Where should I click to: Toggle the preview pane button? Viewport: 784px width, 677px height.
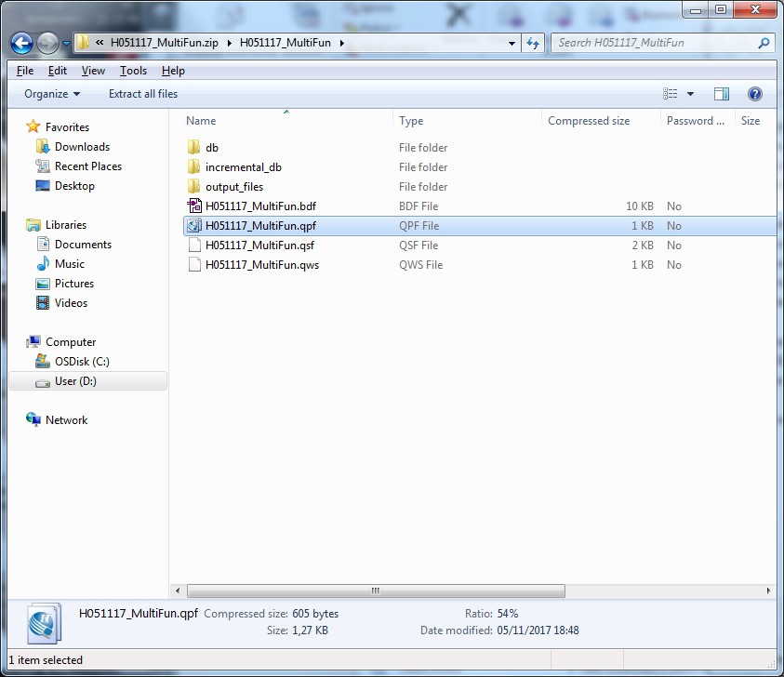click(722, 94)
